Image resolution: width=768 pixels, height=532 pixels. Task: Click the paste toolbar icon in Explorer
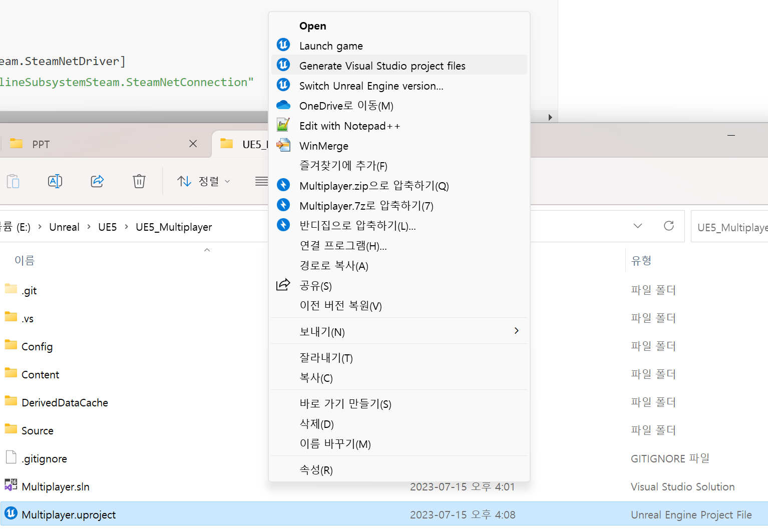(13, 181)
